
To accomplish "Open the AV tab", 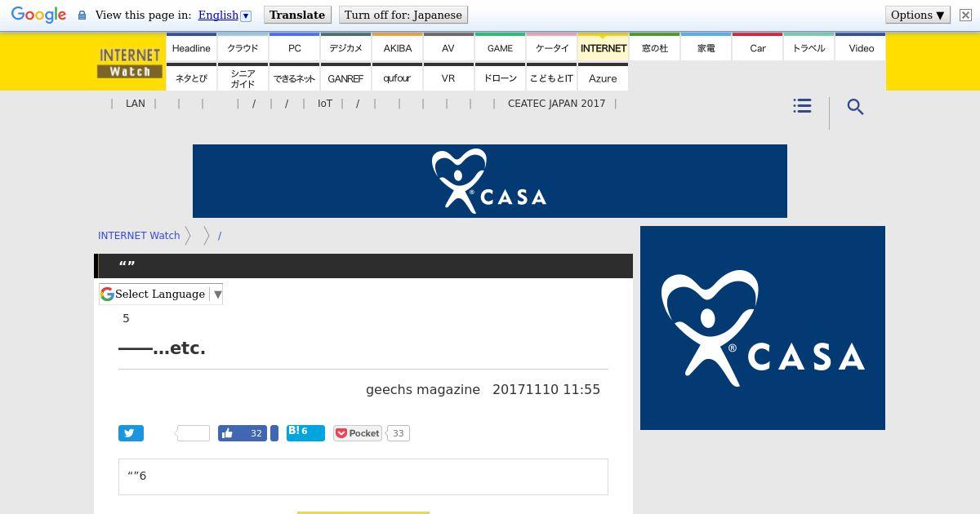I will tap(448, 47).
